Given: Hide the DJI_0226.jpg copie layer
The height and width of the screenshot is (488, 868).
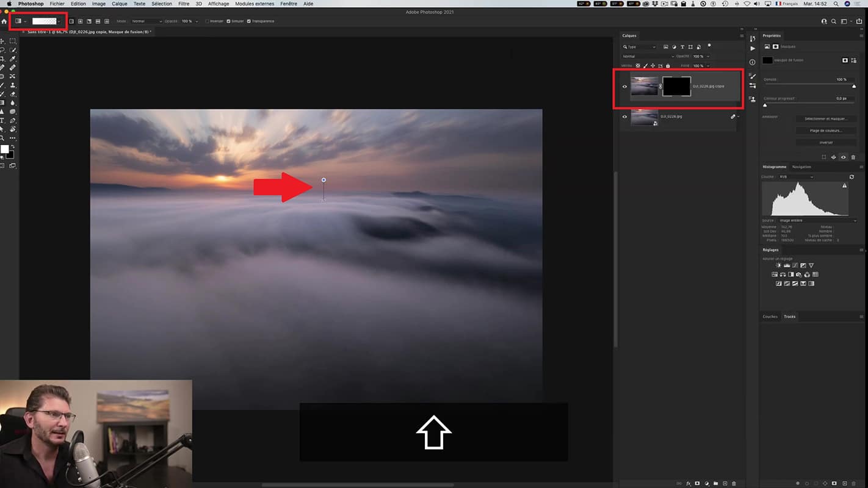Looking at the screenshot, I should [624, 87].
